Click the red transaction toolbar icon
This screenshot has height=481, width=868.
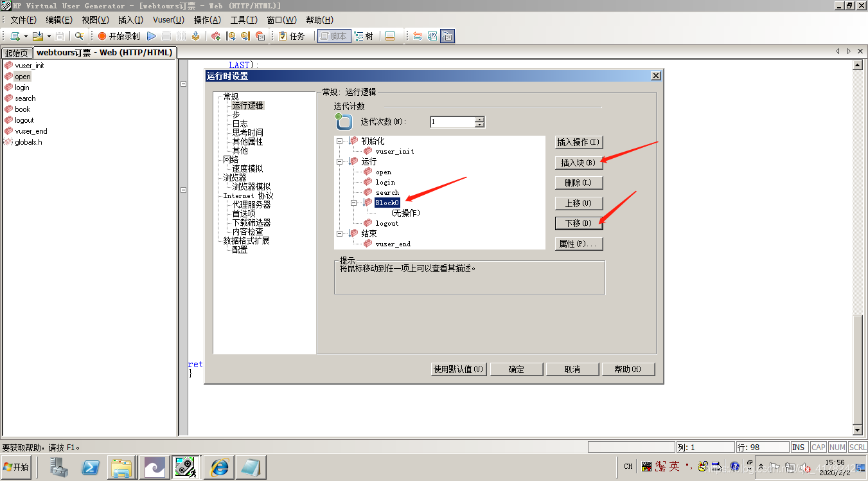point(216,36)
